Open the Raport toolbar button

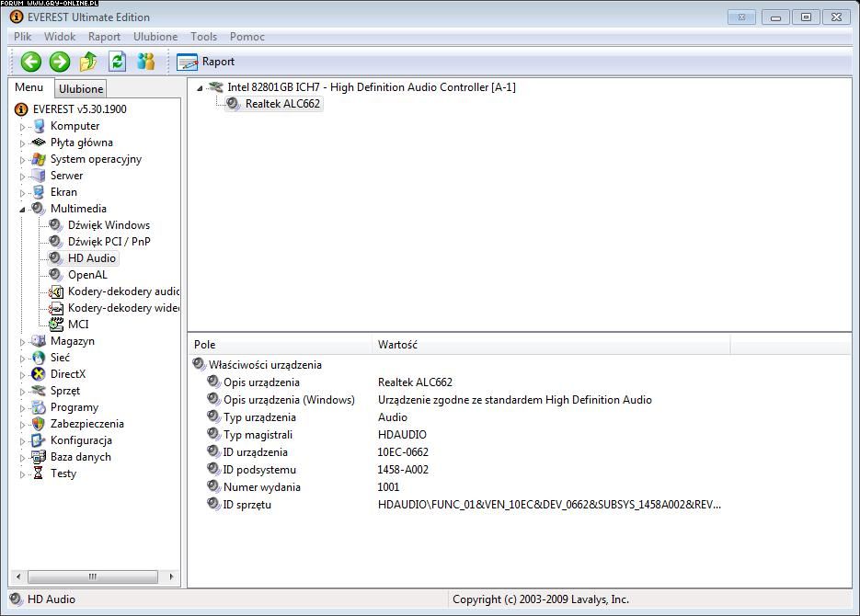[x=206, y=62]
